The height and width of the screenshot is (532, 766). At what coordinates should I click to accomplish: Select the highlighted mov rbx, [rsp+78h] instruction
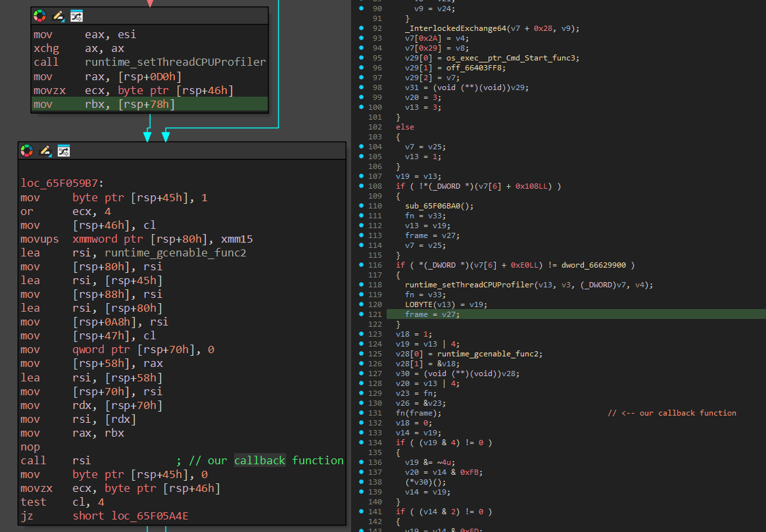coord(104,104)
